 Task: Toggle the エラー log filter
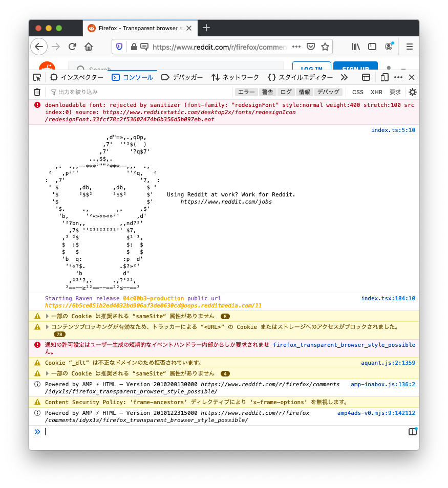click(x=246, y=92)
